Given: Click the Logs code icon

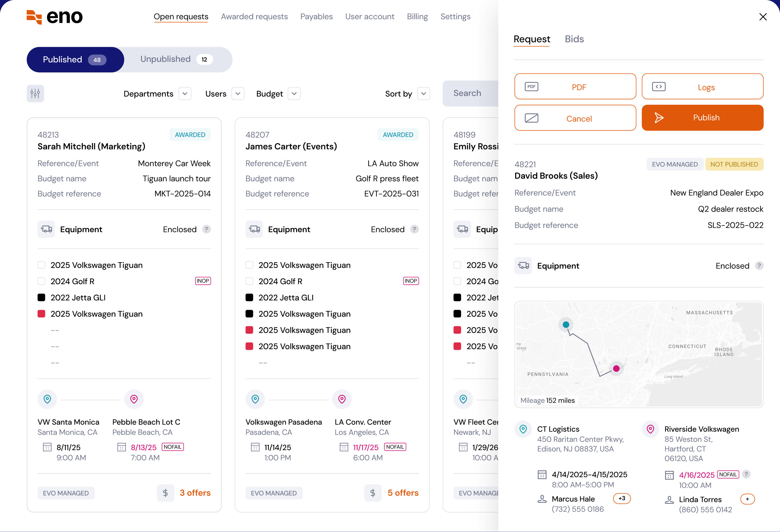Looking at the screenshot, I should (658, 87).
